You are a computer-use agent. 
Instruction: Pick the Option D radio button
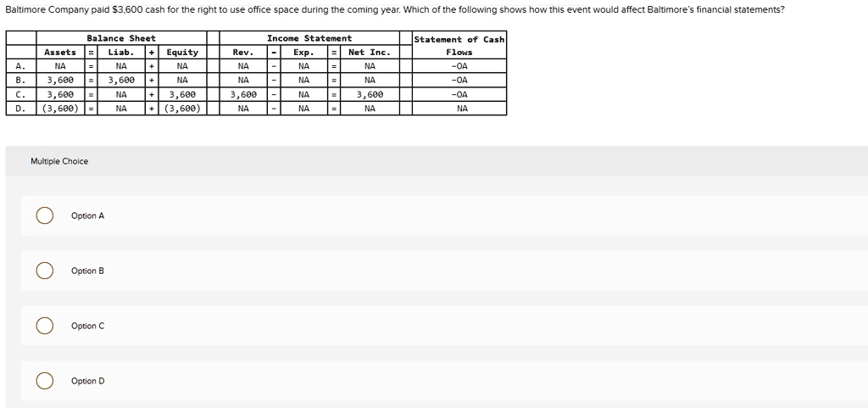45,381
